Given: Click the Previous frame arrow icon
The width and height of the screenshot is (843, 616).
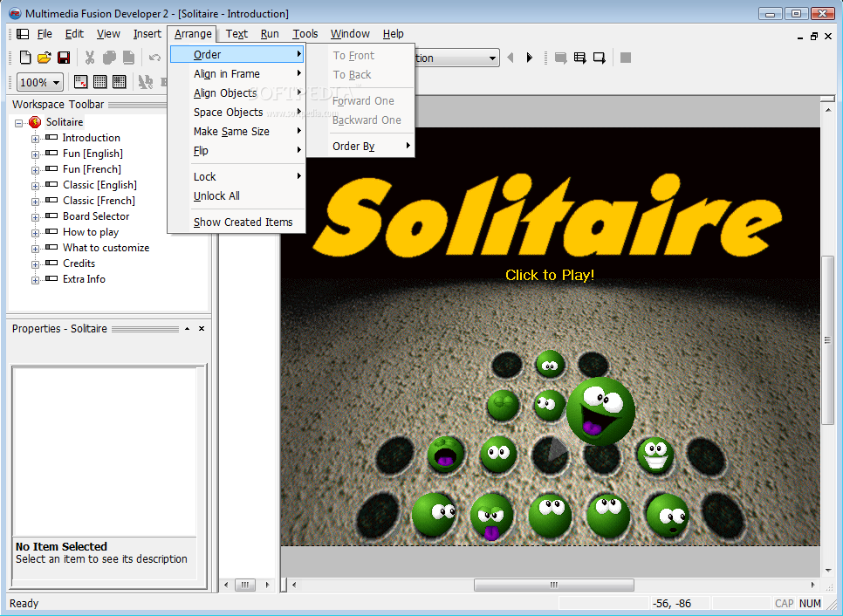Looking at the screenshot, I should click(x=511, y=58).
